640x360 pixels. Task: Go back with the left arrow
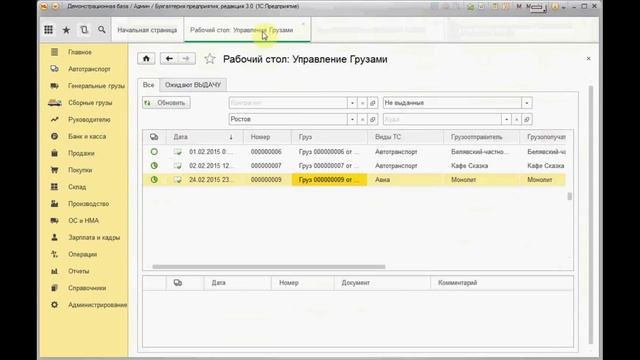(169, 59)
